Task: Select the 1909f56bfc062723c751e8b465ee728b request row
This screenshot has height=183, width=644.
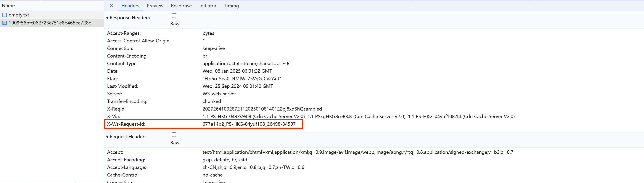Action: (50, 23)
